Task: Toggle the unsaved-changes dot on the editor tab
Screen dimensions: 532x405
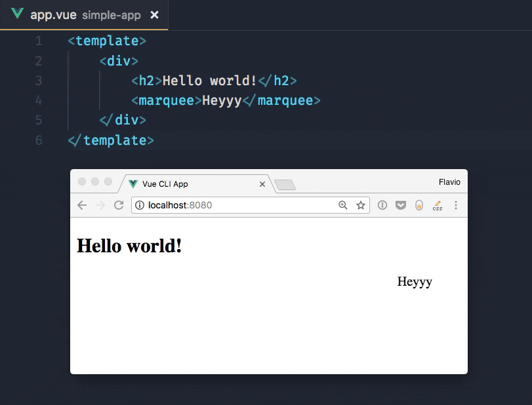Action: point(155,14)
